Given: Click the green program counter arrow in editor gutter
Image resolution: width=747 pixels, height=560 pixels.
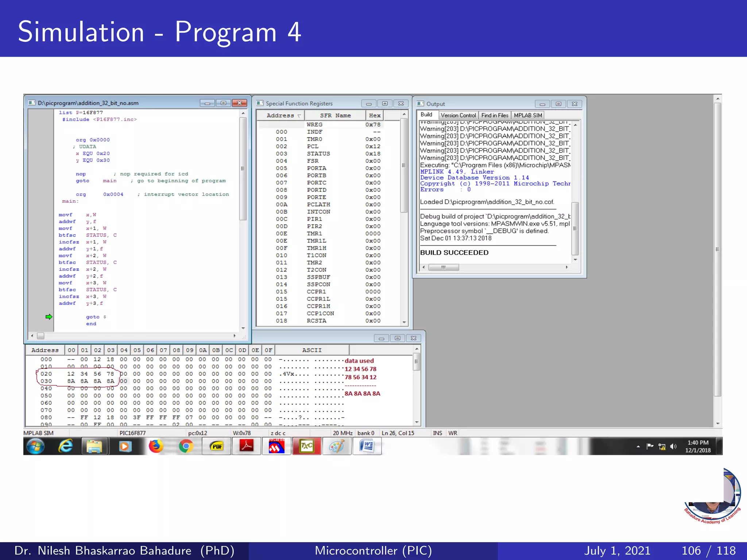Looking at the screenshot, I should point(49,316).
